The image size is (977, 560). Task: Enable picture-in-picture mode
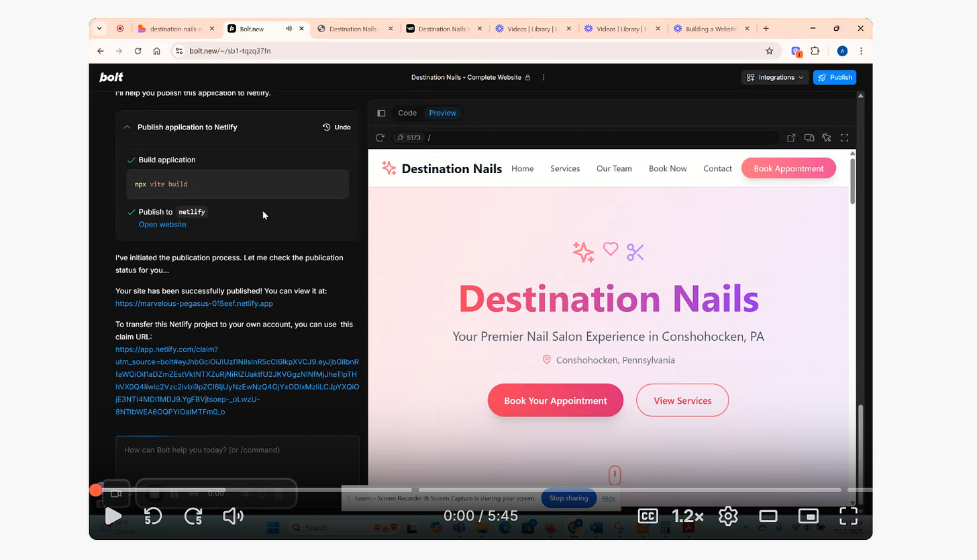point(809,516)
